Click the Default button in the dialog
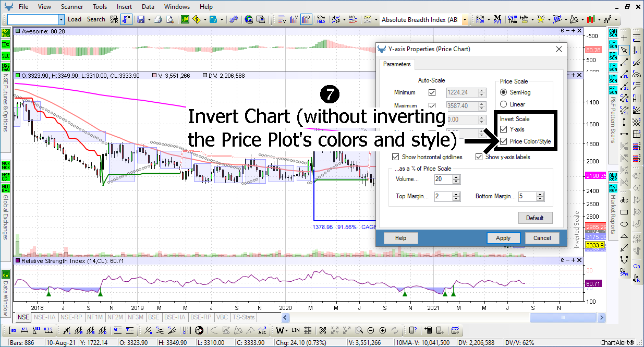Viewport: 644px width, 347px height. pyautogui.click(x=535, y=218)
